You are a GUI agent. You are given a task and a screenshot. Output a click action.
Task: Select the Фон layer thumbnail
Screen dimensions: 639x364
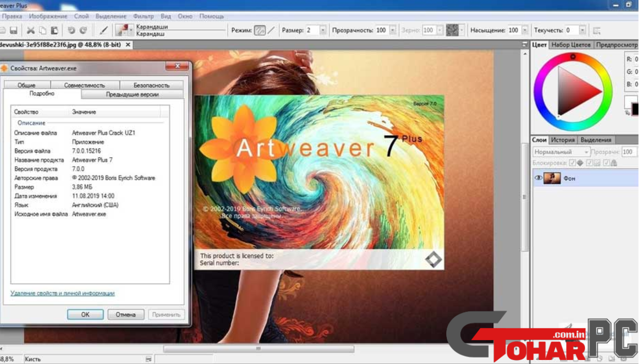coord(552,178)
